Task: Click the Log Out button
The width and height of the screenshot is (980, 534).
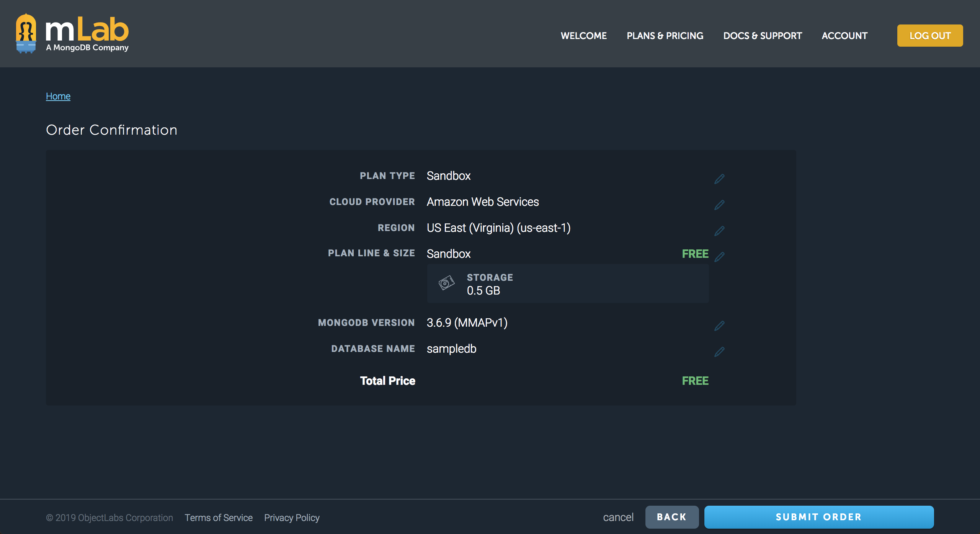Action: [x=930, y=36]
